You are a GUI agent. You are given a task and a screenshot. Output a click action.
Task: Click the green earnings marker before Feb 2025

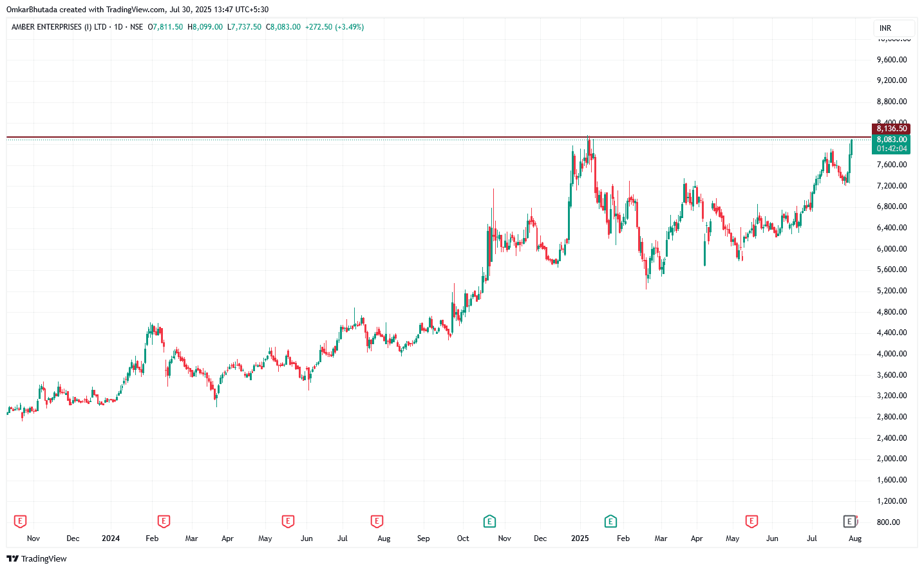[x=610, y=521]
